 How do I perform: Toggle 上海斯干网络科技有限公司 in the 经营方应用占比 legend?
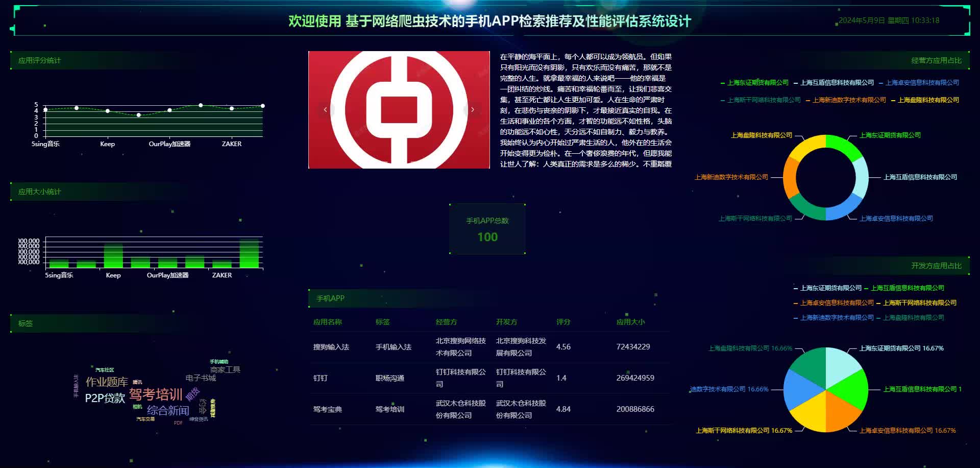pyautogui.click(x=761, y=100)
